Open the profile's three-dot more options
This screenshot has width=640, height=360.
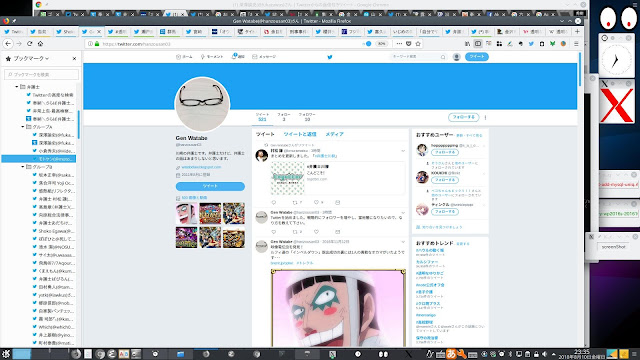click(x=485, y=117)
